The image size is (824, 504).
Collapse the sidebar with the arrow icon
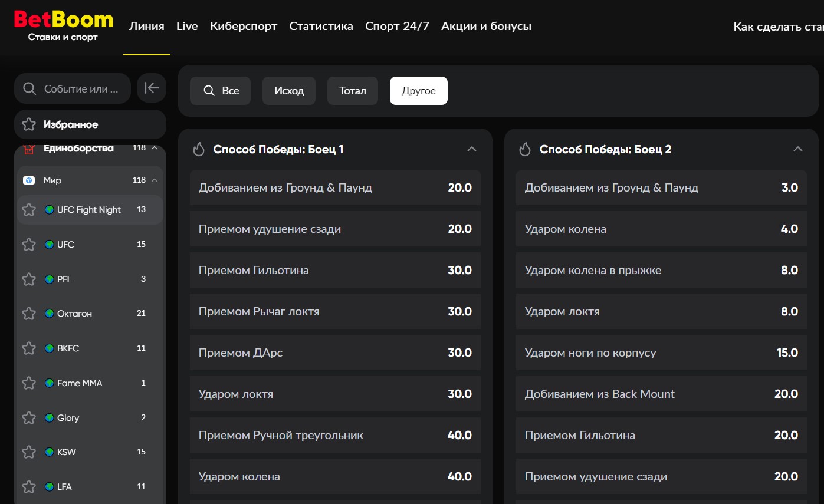pos(152,88)
